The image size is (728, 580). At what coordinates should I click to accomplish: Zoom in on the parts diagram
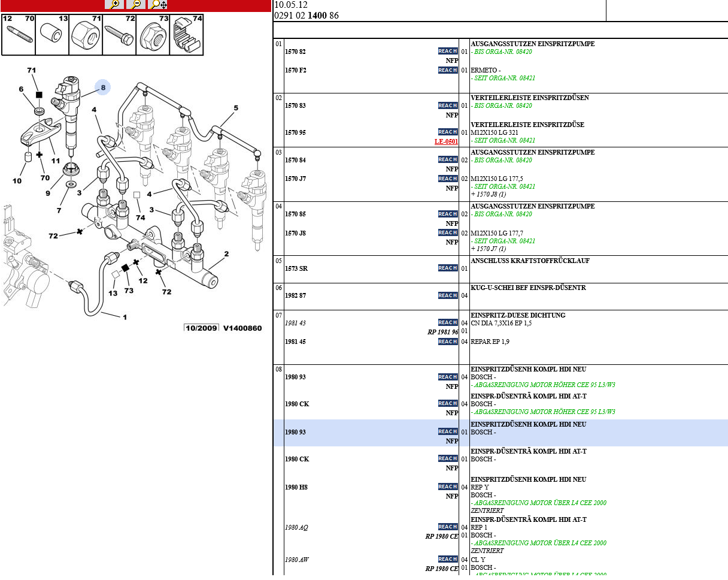(x=114, y=4)
